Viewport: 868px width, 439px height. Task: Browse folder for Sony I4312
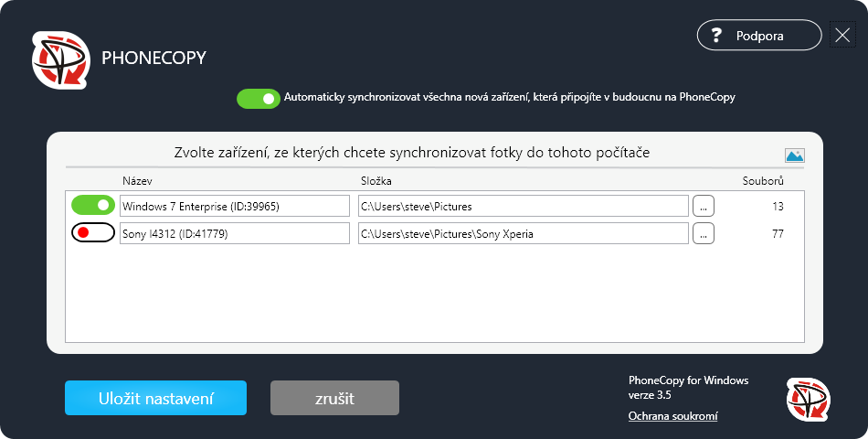click(703, 234)
